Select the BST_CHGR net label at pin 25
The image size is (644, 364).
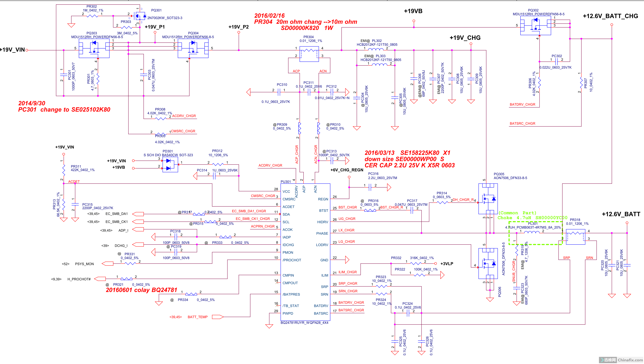(x=347, y=207)
